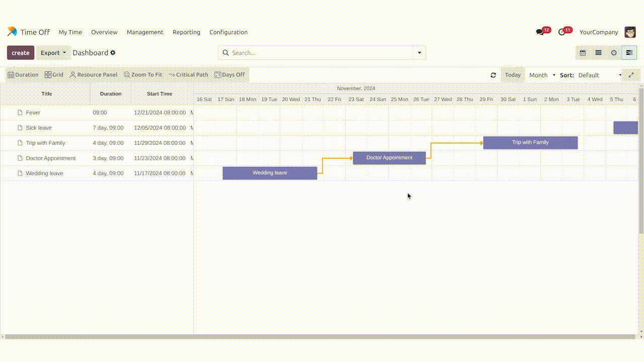Click the refresh icon

click(x=493, y=75)
